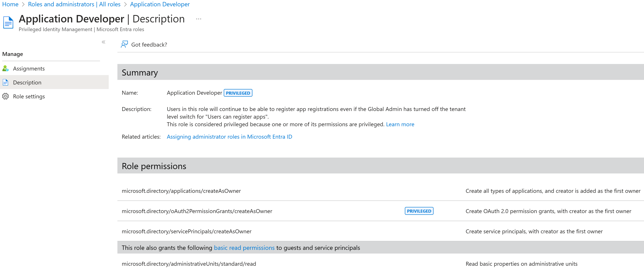Click Application Developer breadcrumb link
The image size is (644, 269).
coord(160,4)
